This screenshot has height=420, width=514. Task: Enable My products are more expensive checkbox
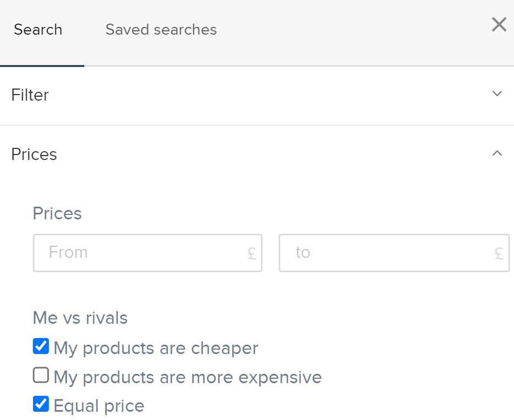pyautogui.click(x=41, y=375)
